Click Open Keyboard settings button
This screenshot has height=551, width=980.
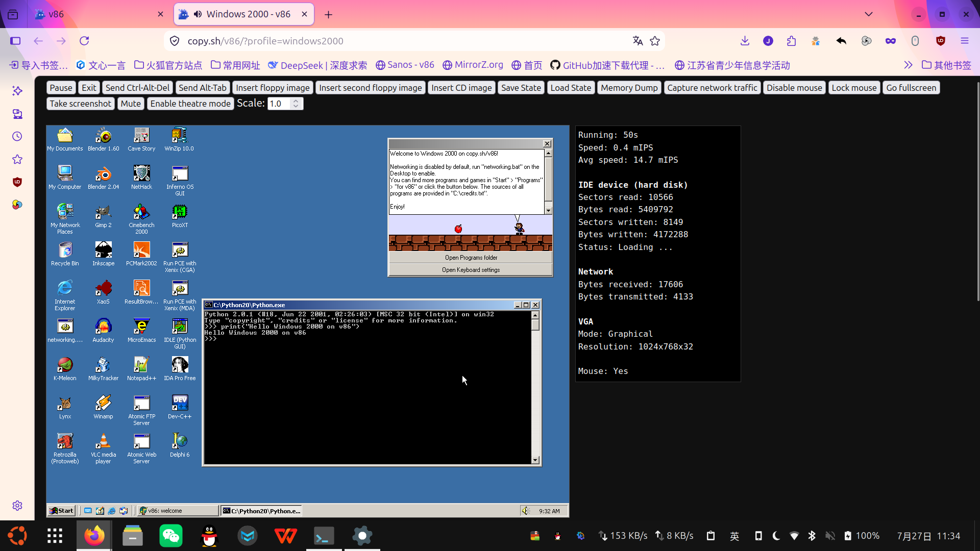[x=471, y=270]
